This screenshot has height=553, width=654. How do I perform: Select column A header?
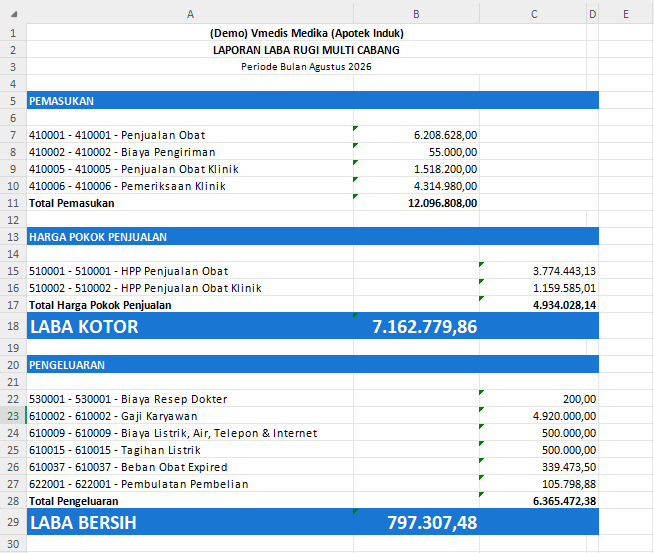tap(190, 14)
